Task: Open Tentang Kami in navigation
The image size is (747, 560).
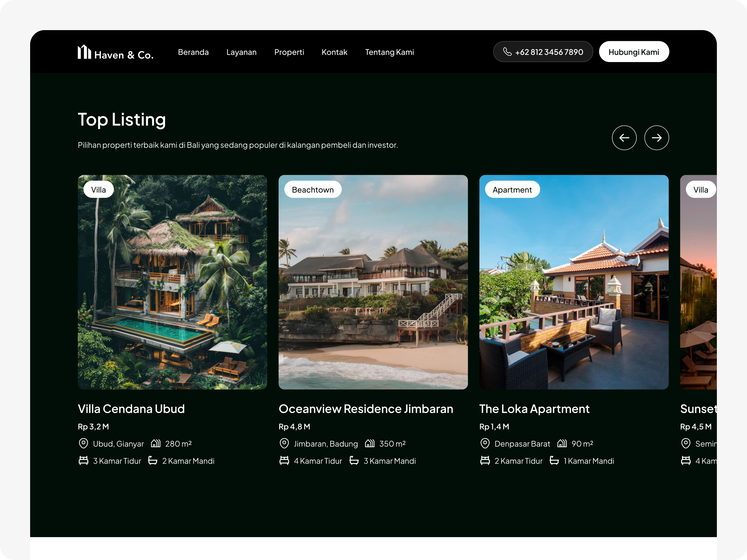Action: pos(389,52)
